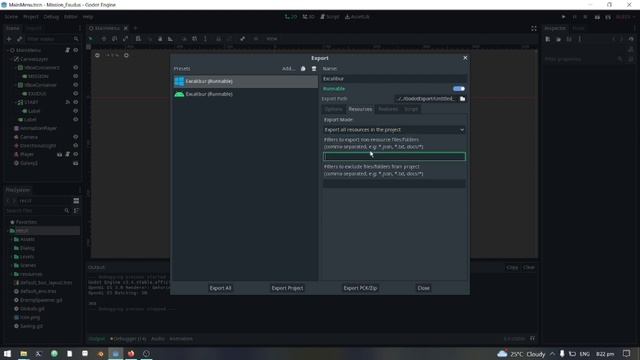640x360 pixels.
Task: Click the non-resource export filters field
Action: (x=394, y=156)
